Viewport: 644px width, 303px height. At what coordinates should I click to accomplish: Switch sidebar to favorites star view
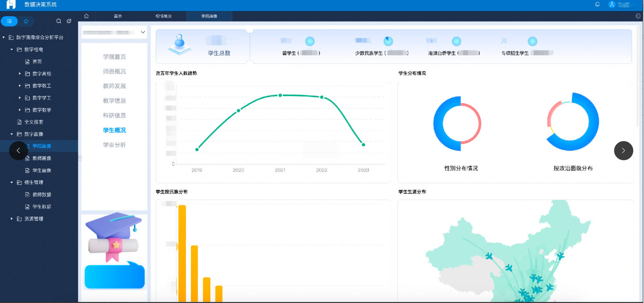click(x=26, y=21)
